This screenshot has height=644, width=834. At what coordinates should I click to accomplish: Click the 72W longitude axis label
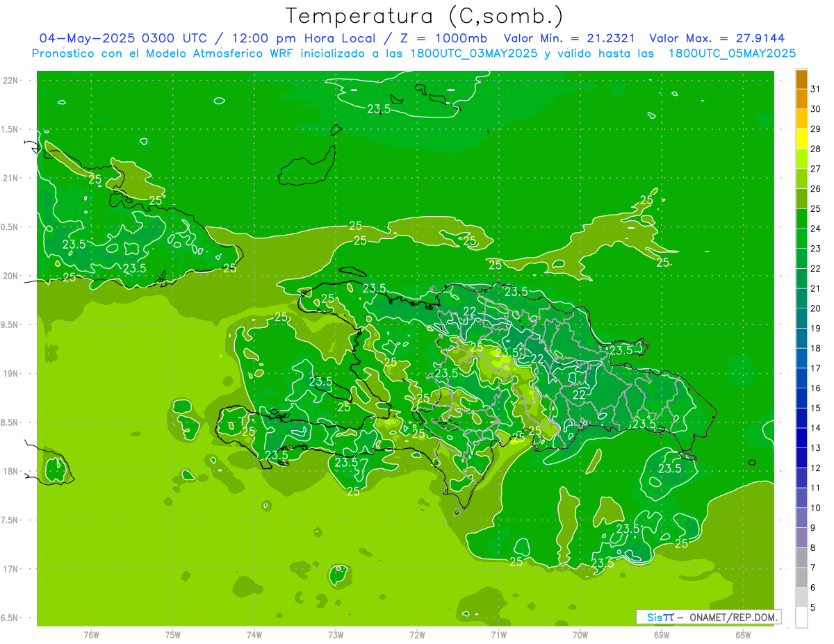pyautogui.click(x=417, y=634)
